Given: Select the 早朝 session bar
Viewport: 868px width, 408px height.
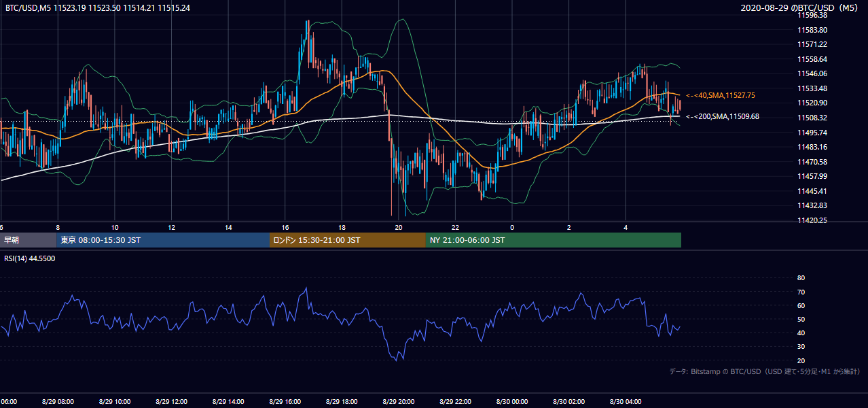Looking at the screenshot, I should coord(28,240).
